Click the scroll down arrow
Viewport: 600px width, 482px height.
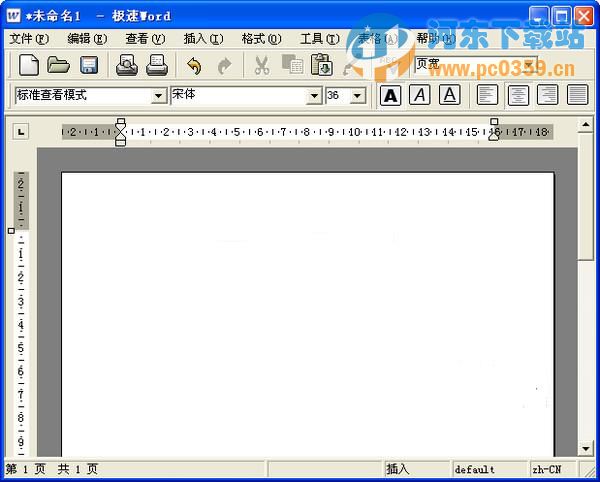(x=585, y=449)
